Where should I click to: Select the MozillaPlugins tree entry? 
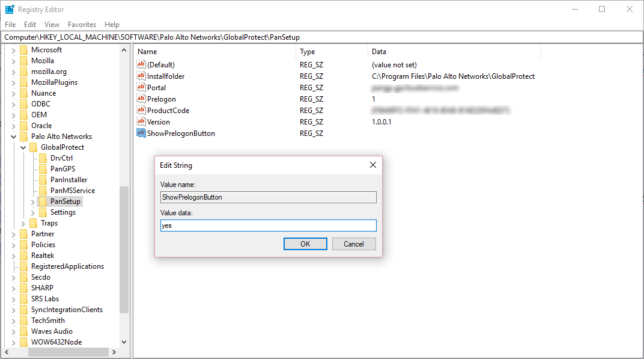54,82
